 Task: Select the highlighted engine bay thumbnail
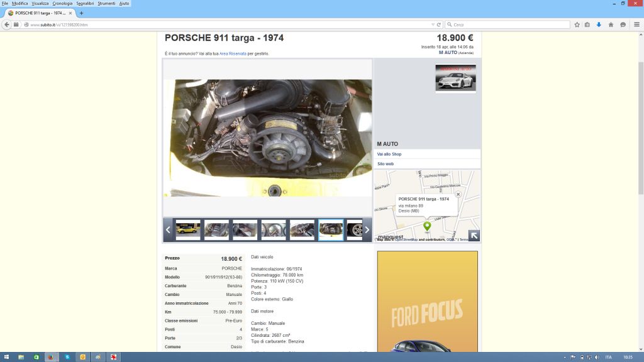331,230
